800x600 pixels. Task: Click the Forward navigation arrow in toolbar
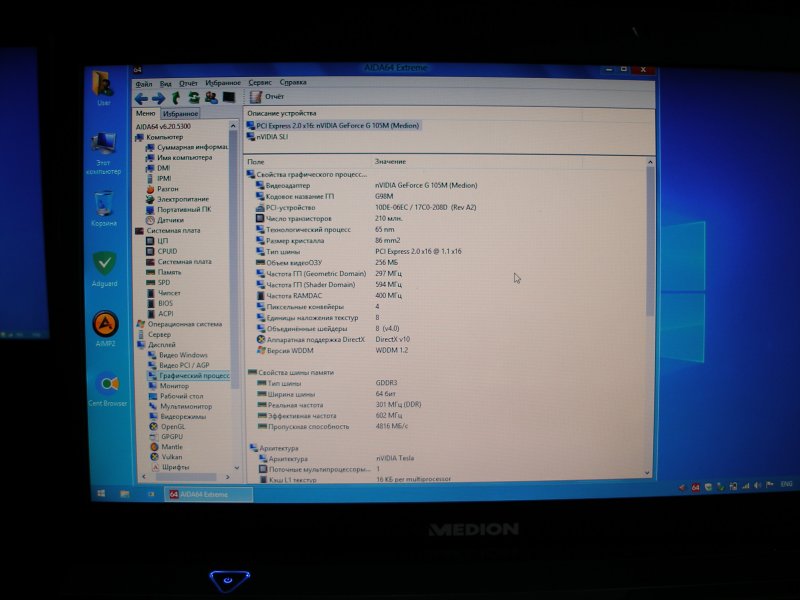pyautogui.click(x=158, y=98)
